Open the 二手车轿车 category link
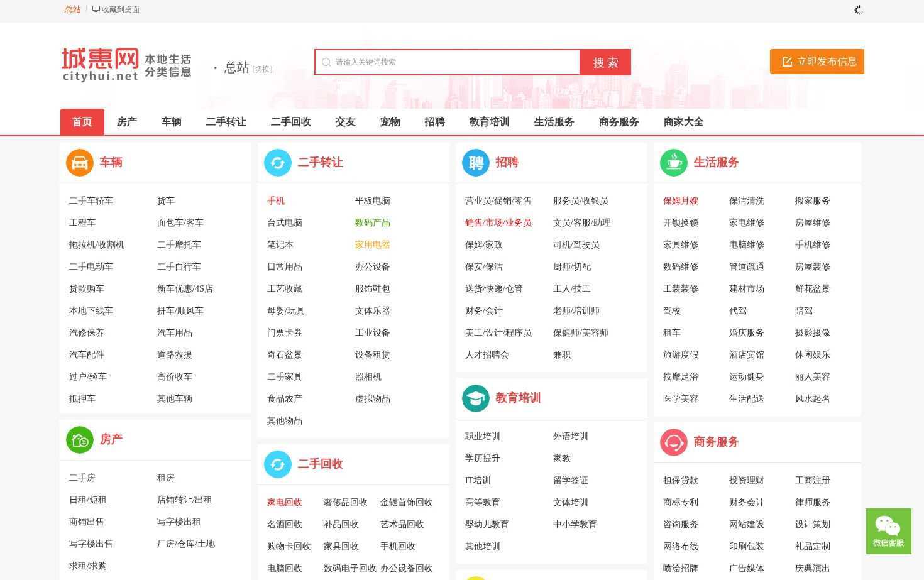924x580 pixels. click(x=91, y=201)
